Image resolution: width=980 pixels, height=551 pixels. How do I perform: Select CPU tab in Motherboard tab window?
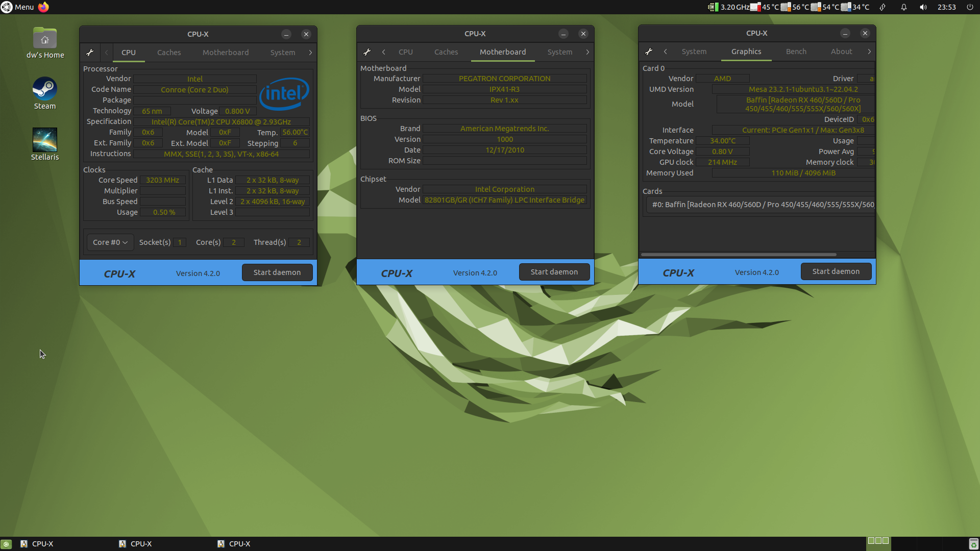(406, 52)
